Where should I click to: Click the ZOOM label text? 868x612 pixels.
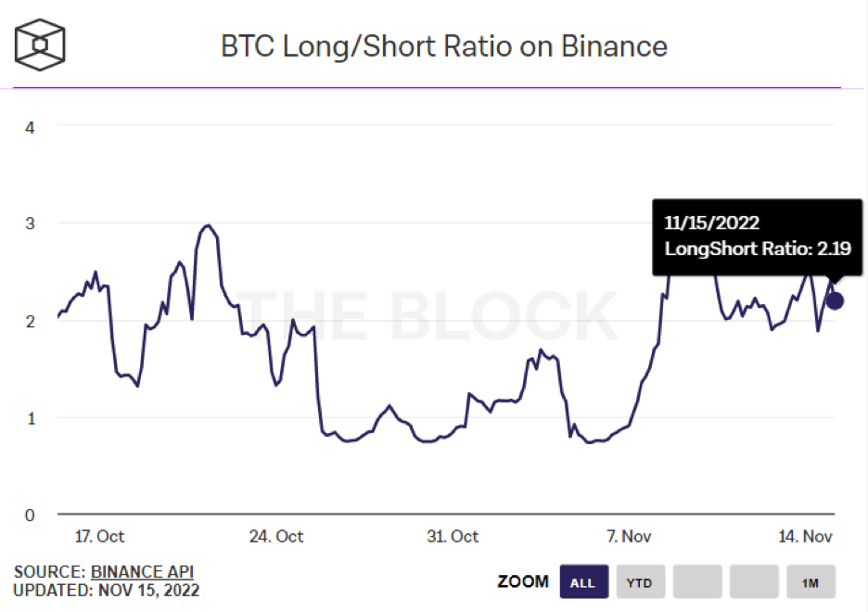523,582
